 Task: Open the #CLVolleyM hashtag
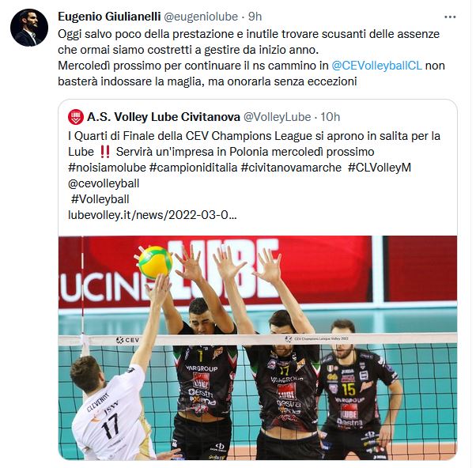click(380, 168)
